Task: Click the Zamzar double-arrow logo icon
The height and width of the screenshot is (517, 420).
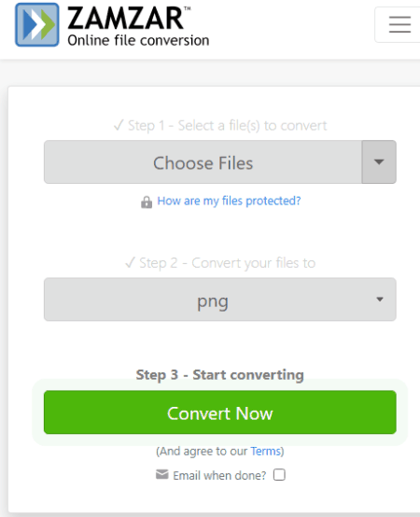Action: (x=37, y=24)
